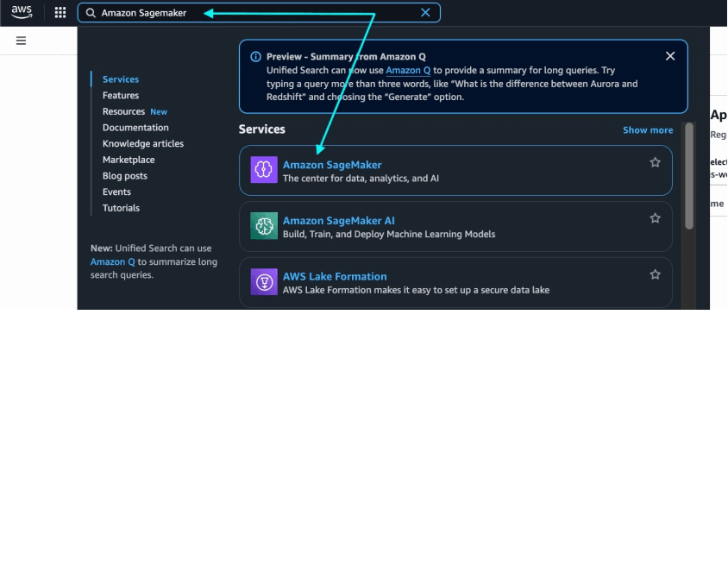Open the Knowledge articles category
The height and width of the screenshot is (585, 728).
143,143
